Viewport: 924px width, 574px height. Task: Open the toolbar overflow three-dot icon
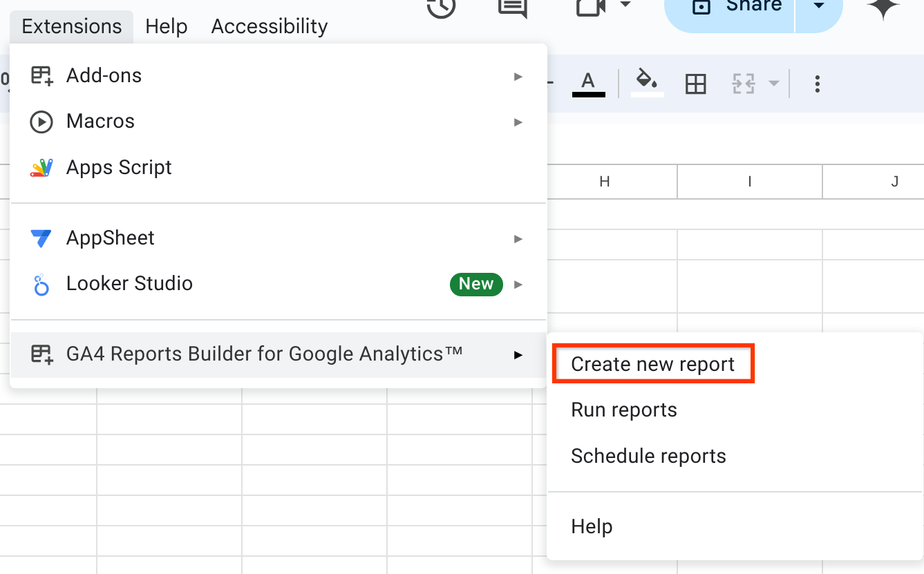pos(817,83)
